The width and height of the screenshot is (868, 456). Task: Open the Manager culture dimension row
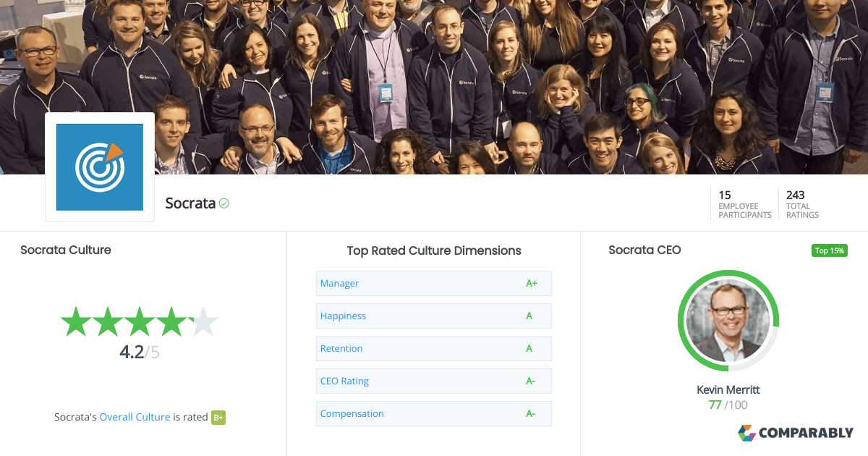434,283
